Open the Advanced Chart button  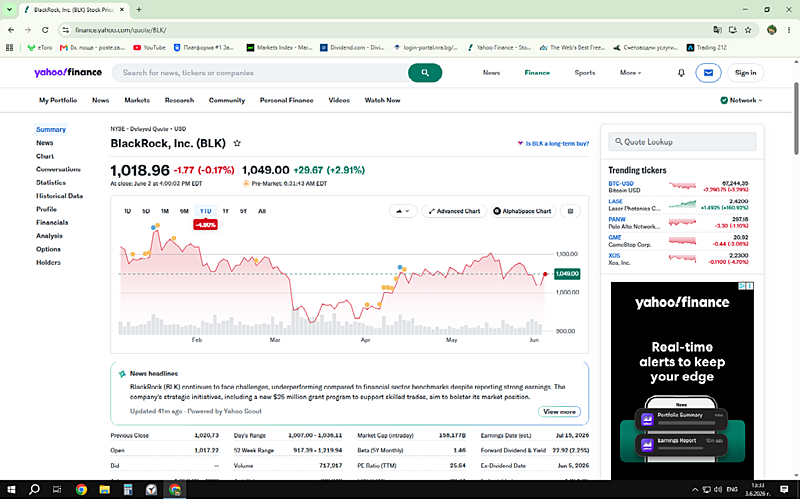coord(454,211)
